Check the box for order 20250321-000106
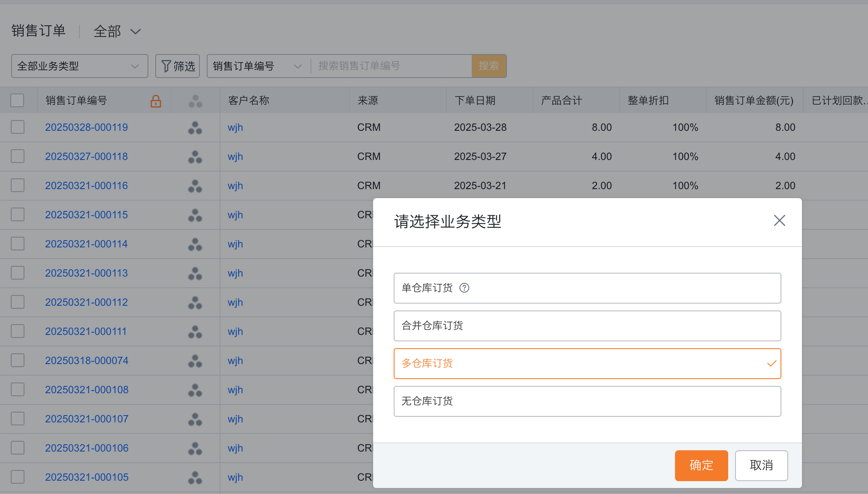Viewport: 868px width, 494px height. point(18,448)
